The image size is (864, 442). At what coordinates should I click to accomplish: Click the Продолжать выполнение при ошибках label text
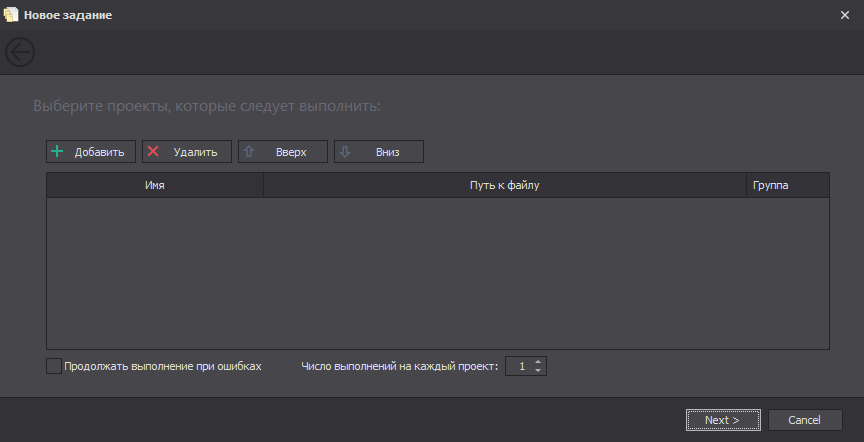[162, 366]
